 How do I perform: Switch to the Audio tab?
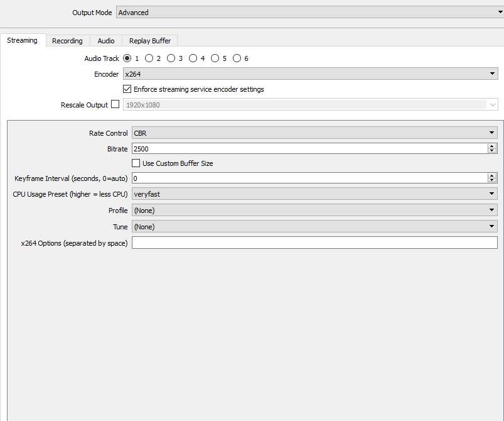(106, 41)
